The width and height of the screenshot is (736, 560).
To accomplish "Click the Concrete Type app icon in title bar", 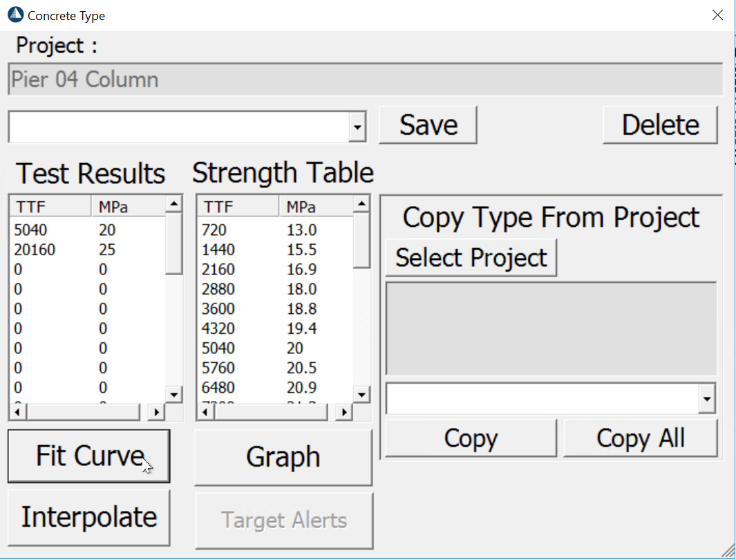I will coord(15,15).
